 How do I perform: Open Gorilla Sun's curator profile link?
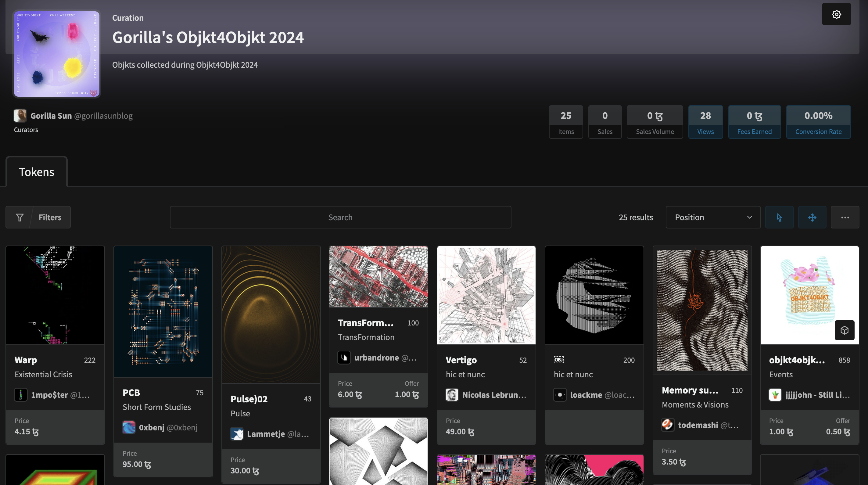tap(51, 116)
